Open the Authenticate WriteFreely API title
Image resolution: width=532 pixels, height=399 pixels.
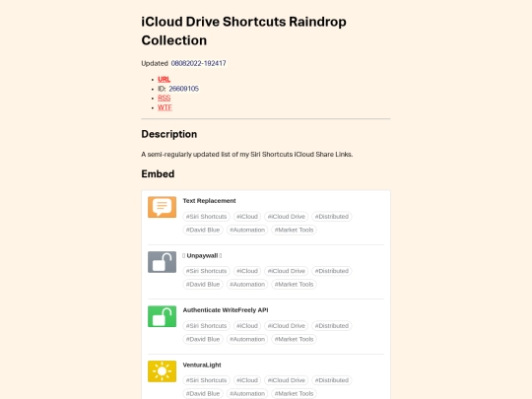pos(226,310)
